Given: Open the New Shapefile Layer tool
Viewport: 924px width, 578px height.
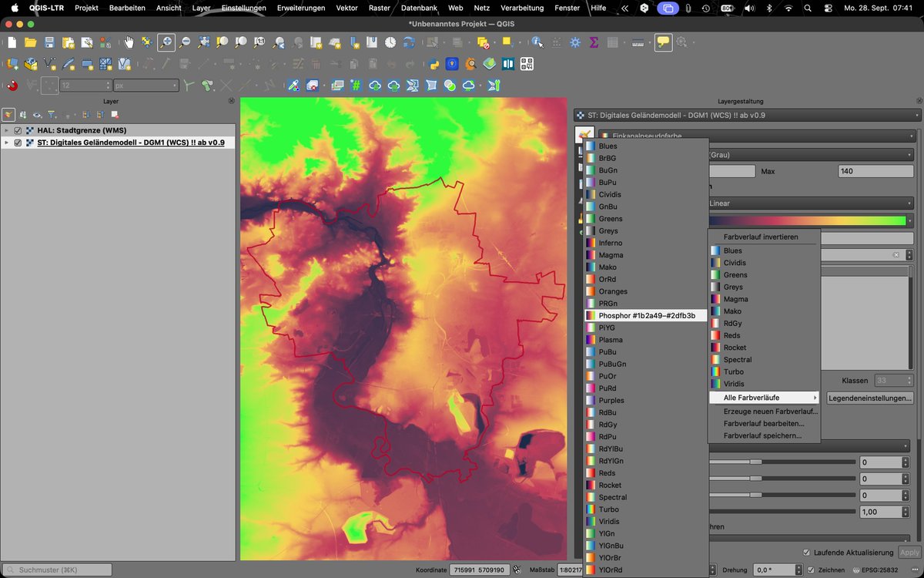Looking at the screenshot, I should [x=50, y=64].
